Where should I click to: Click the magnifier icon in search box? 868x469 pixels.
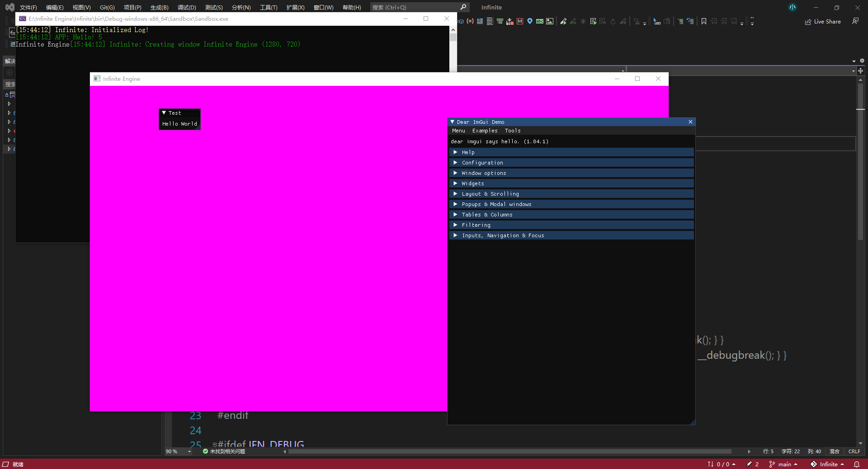tap(463, 7)
